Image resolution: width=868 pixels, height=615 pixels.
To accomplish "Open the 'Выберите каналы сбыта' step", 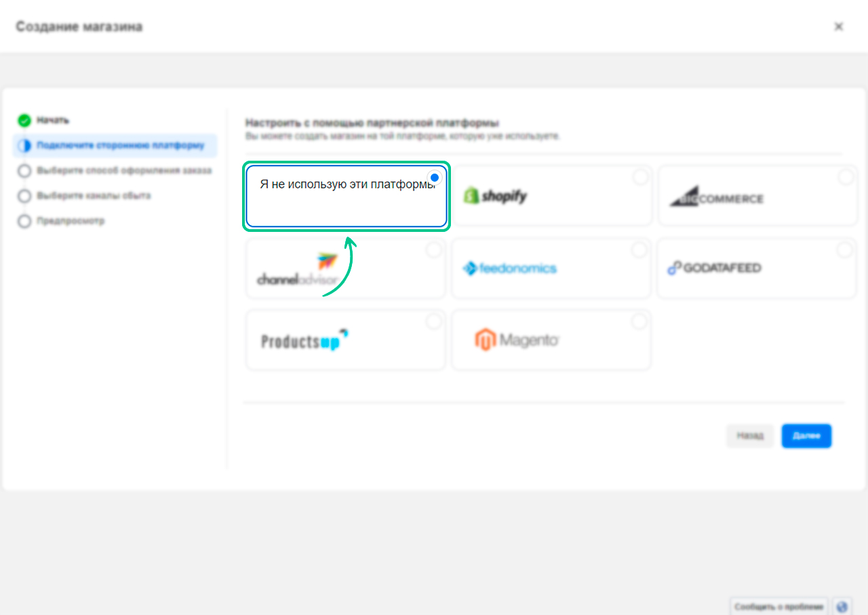I will tap(94, 195).
